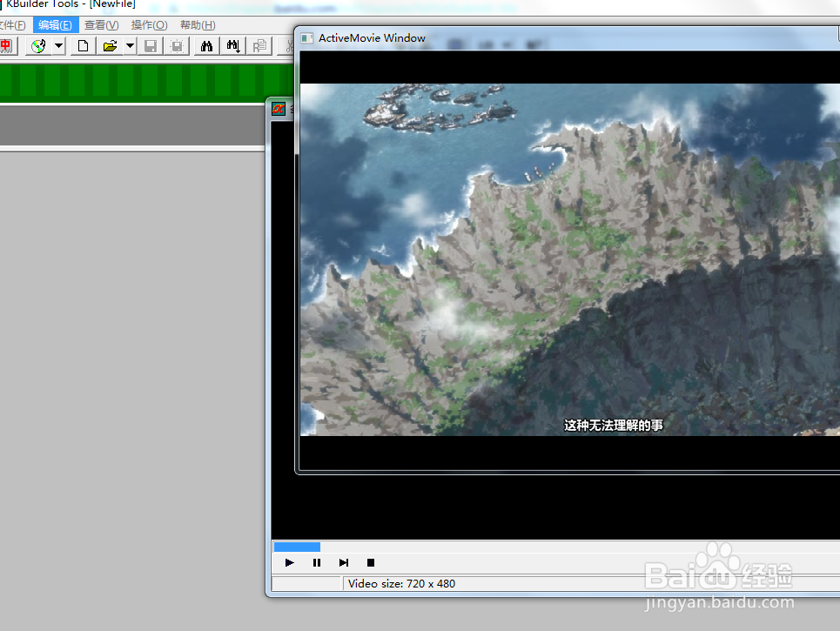
Task: Click the open folder icon
Action: click(110, 46)
